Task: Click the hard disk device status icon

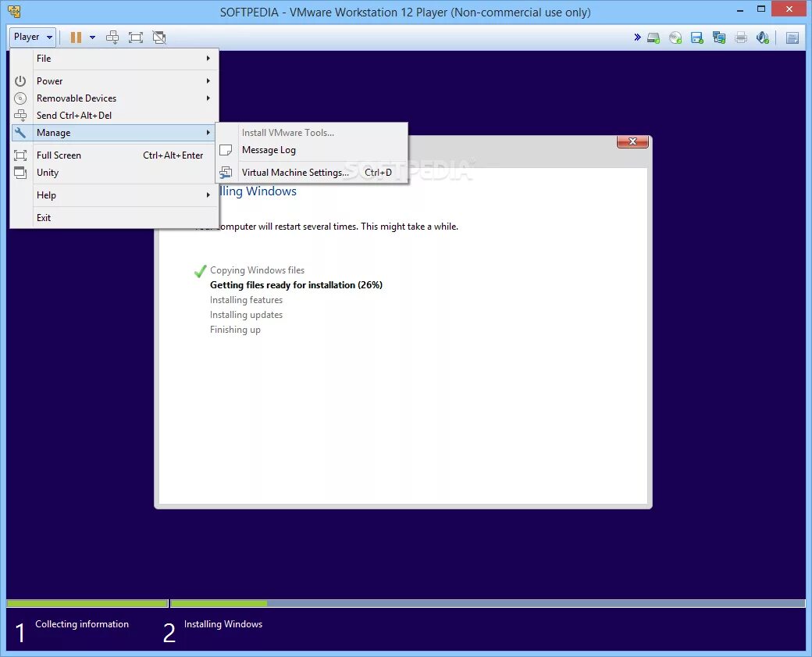Action: point(654,37)
